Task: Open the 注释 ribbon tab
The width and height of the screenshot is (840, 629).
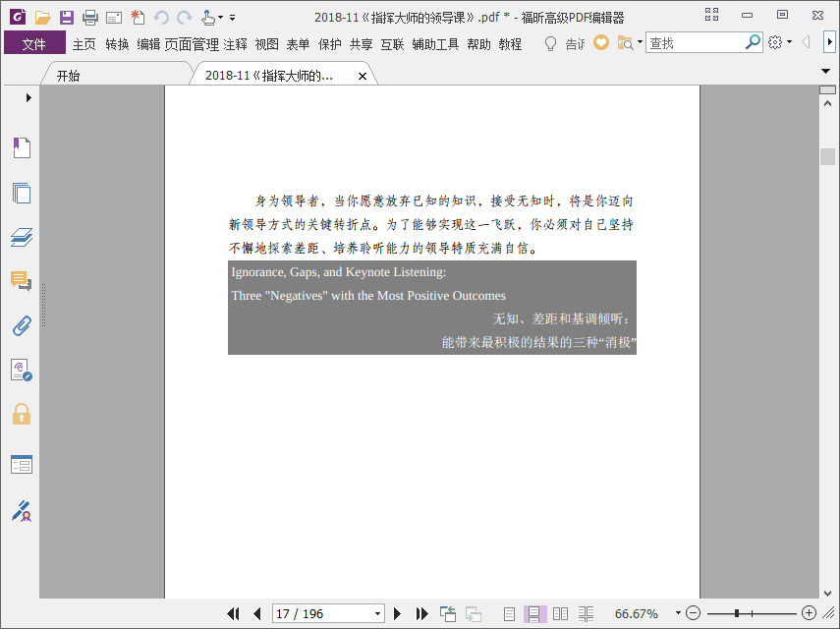Action: click(235, 44)
